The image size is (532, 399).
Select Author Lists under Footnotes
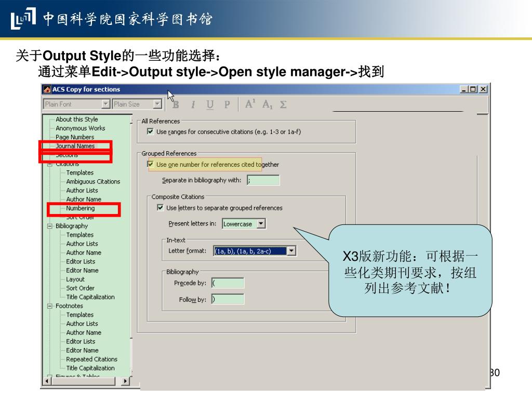click(x=82, y=324)
